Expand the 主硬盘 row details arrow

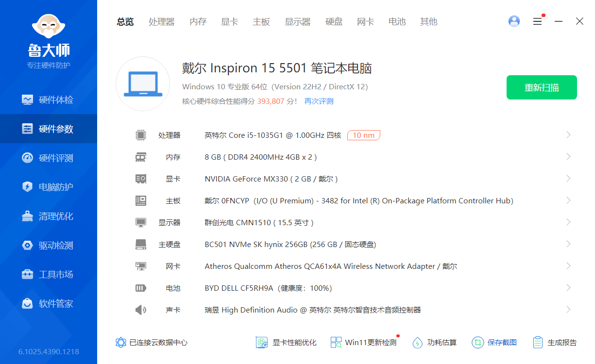pos(568,244)
